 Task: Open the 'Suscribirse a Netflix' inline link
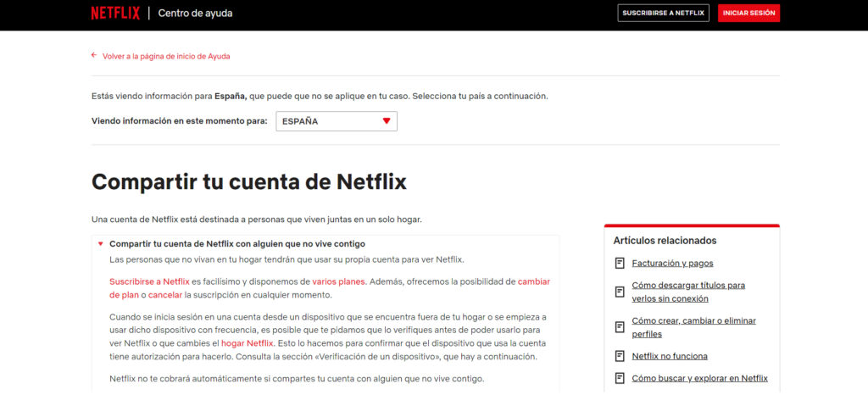[x=149, y=281]
